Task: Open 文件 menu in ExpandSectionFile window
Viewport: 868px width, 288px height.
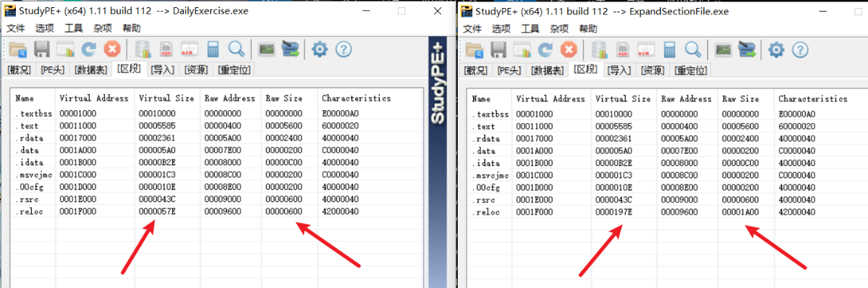Action: (x=472, y=29)
